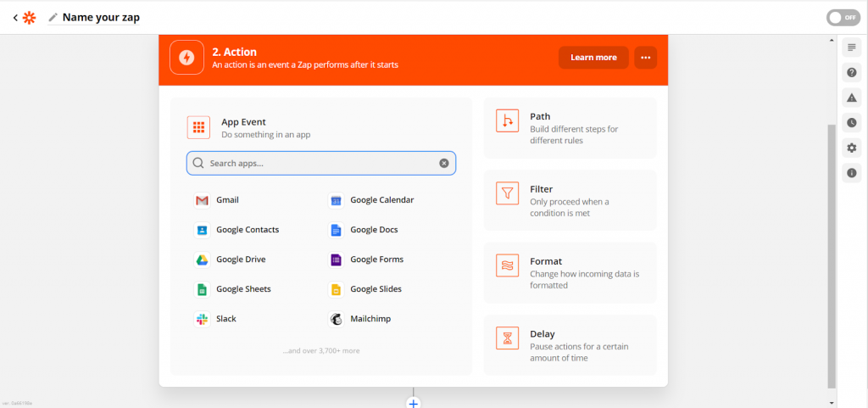Click the 'Google Calendar' app label

(382, 200)
